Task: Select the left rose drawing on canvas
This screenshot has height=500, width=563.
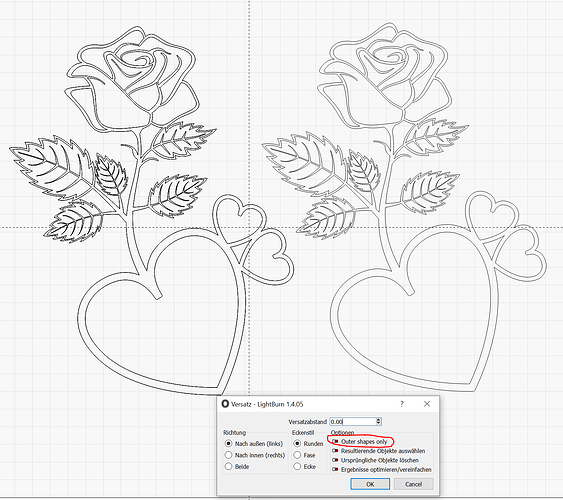Action: (x=153, y=210)
